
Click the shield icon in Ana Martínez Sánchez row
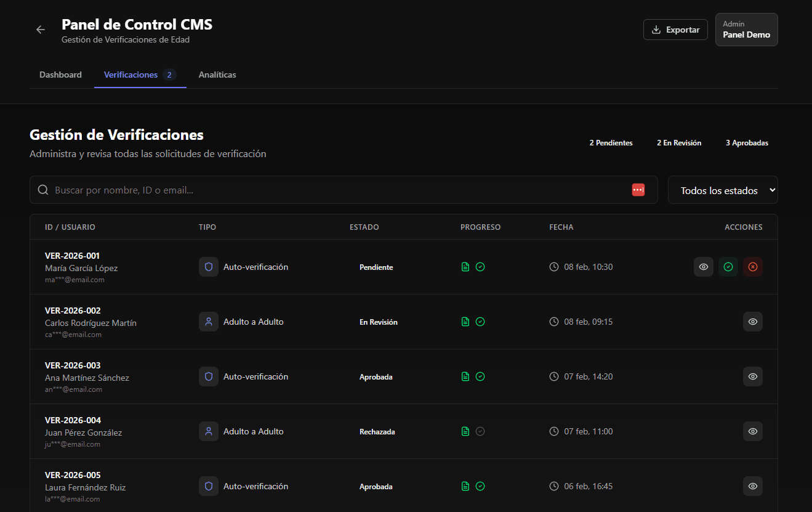click(209, 376)
